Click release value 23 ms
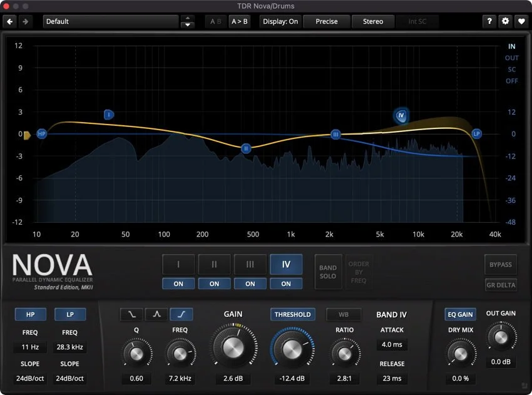 [392, 378]
